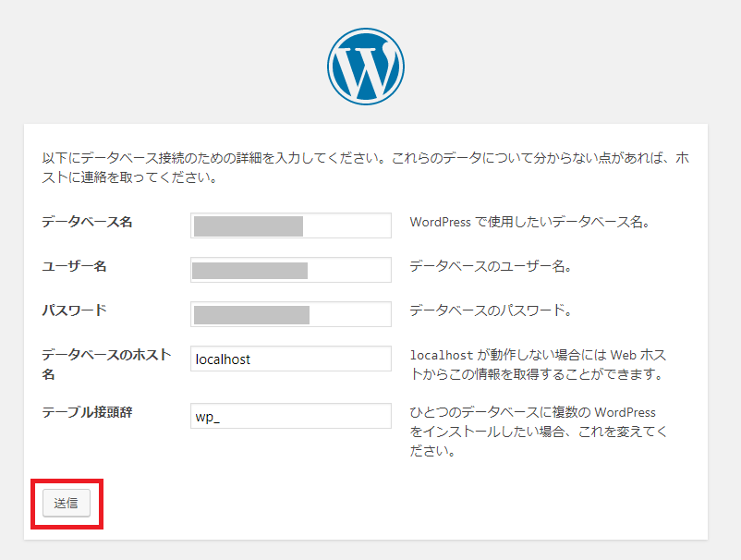
Task: Click the ひとつのデータベースに複数の hint text
Action: point(539,432)
